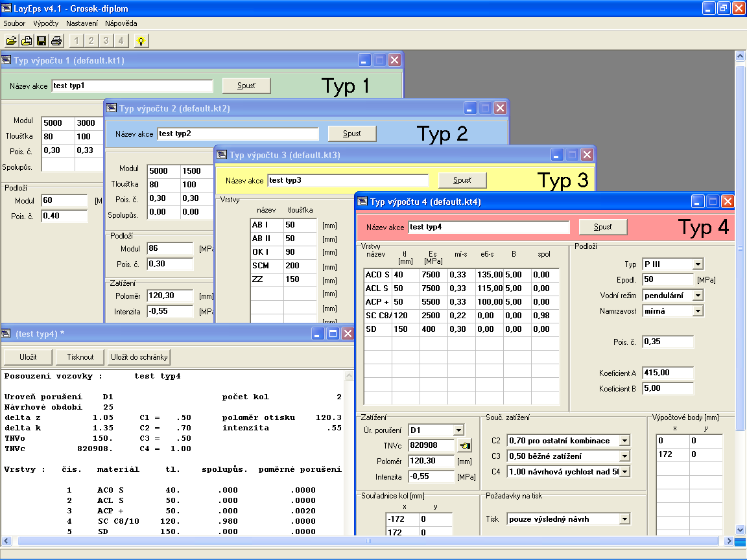Click the main vertical scrollbar down arrow

click(x=740, y=530)
